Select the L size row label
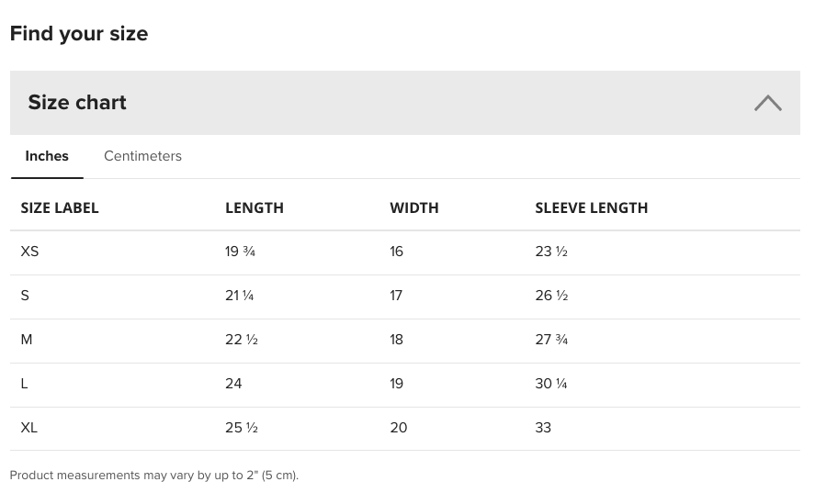Image resolution: width=815 pixels, height=504 pixels. [x=24, y=384]
